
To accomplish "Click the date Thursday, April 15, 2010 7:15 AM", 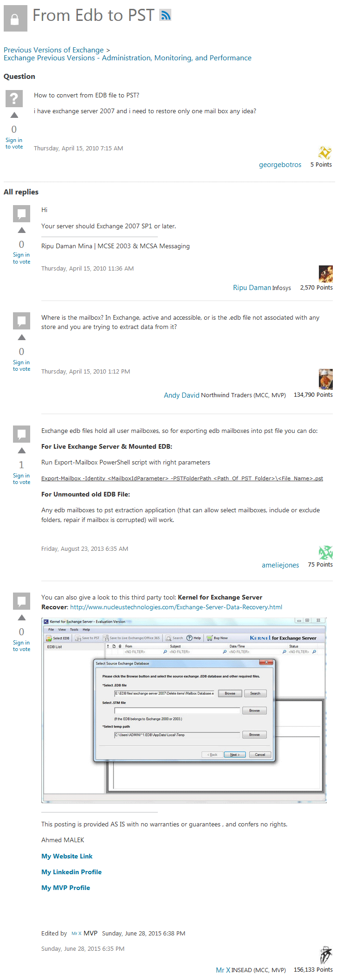I will pyautogui.click(x=78, y=148).
